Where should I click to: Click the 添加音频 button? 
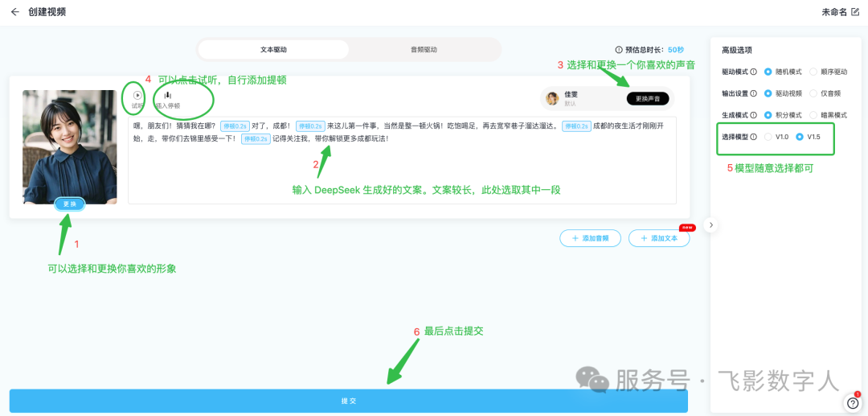coord(591,238)
